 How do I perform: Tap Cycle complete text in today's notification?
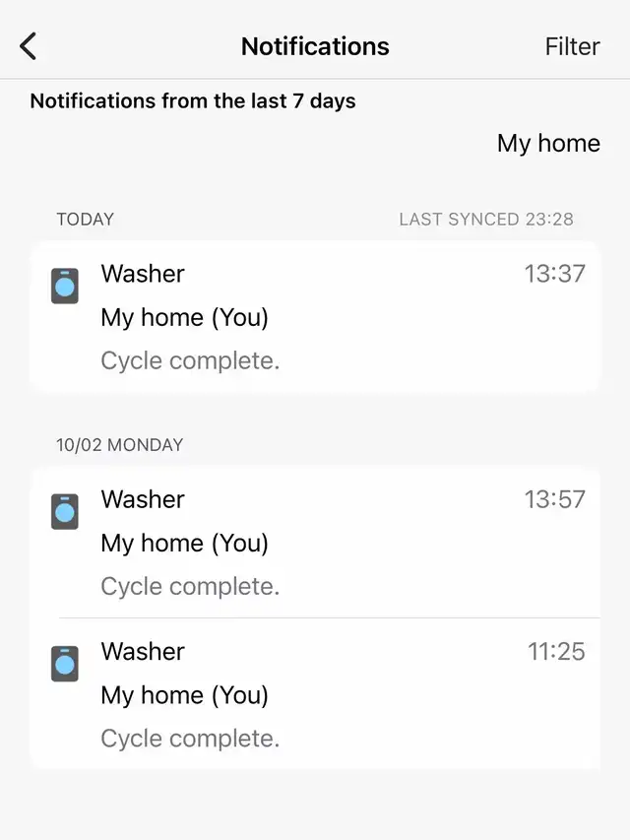[190, 360]
